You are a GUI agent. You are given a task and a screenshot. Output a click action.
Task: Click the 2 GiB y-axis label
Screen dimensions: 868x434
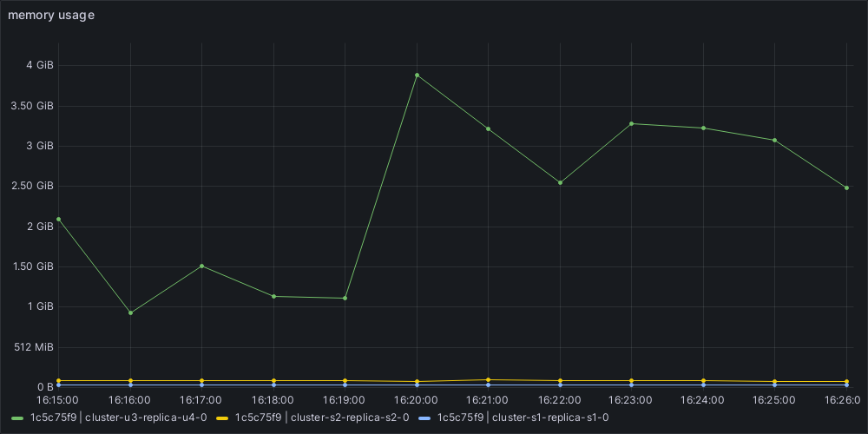click(x=39, y=227)
